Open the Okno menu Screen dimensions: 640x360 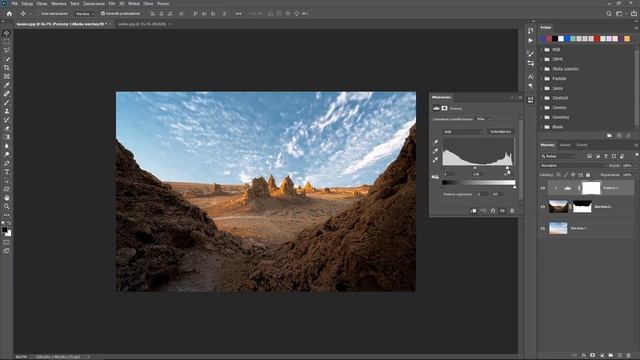pos(148,4)
